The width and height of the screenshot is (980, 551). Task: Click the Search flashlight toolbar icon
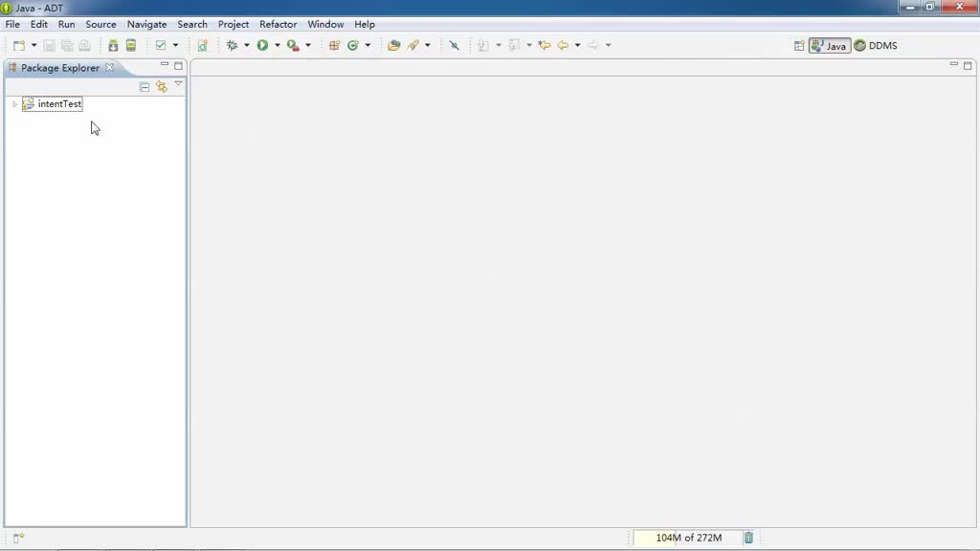(413, 45)
